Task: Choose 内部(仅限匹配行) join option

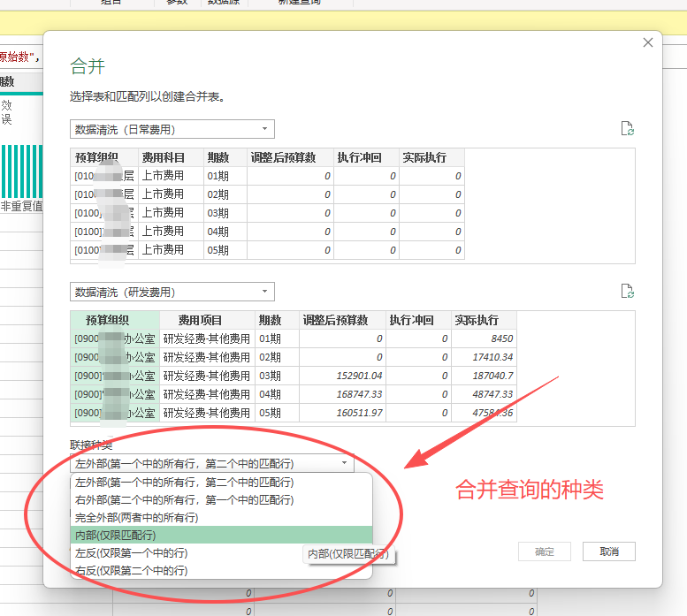Action: click(221, 535)
